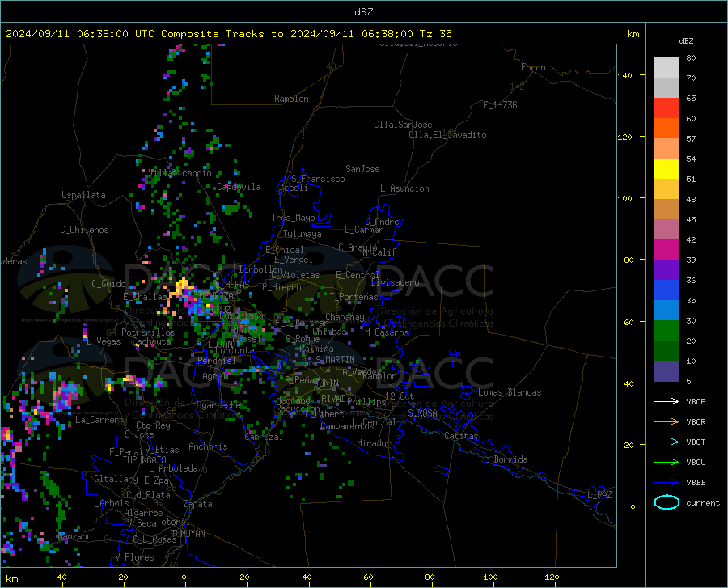Viewport: 728px width, 588px height.
Task: Click the blue VBBB arrow symbol
Action: (x=667, y=483)
